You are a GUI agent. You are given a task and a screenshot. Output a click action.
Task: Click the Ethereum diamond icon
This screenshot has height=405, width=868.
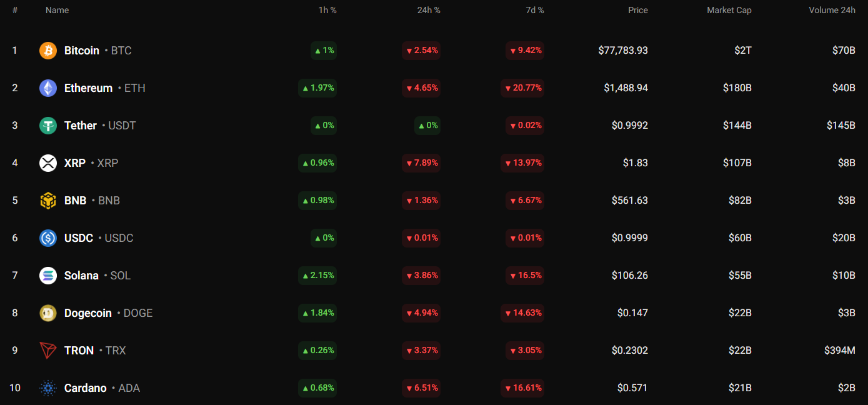coord(48,88)
